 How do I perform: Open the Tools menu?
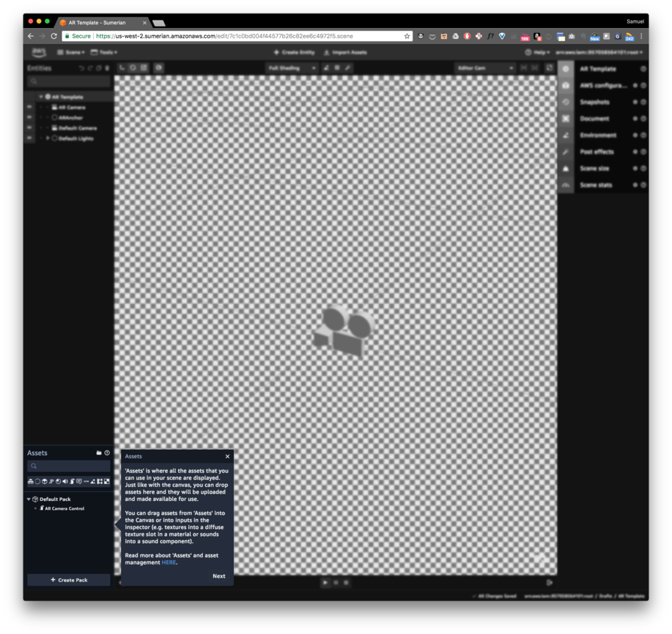coord(101,52)
